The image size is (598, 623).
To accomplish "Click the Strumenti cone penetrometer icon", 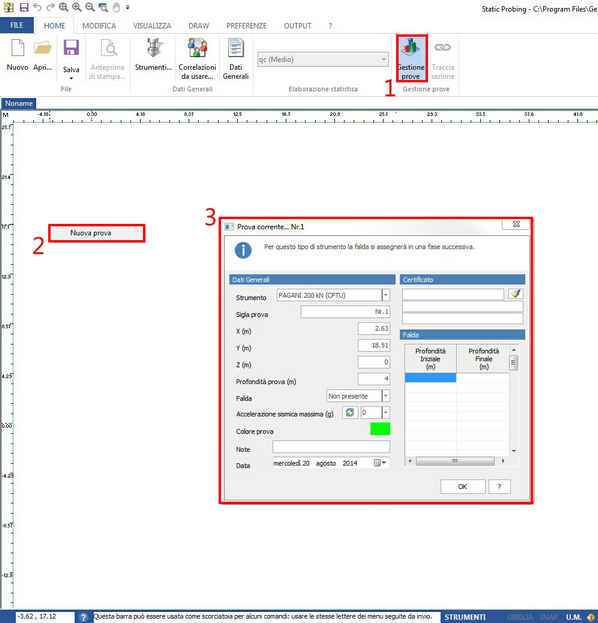I will tap(154, 48).
